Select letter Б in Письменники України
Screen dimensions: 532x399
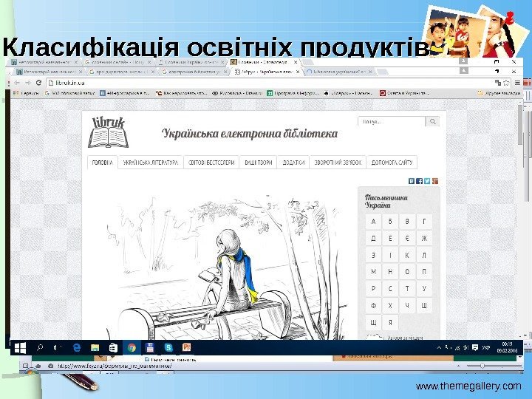coord(390,222)
